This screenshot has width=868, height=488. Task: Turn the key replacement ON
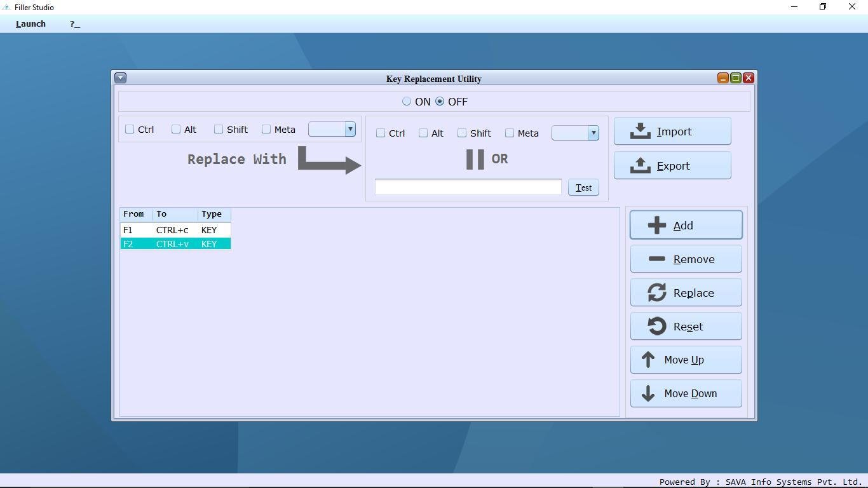[x=407, y=102]
